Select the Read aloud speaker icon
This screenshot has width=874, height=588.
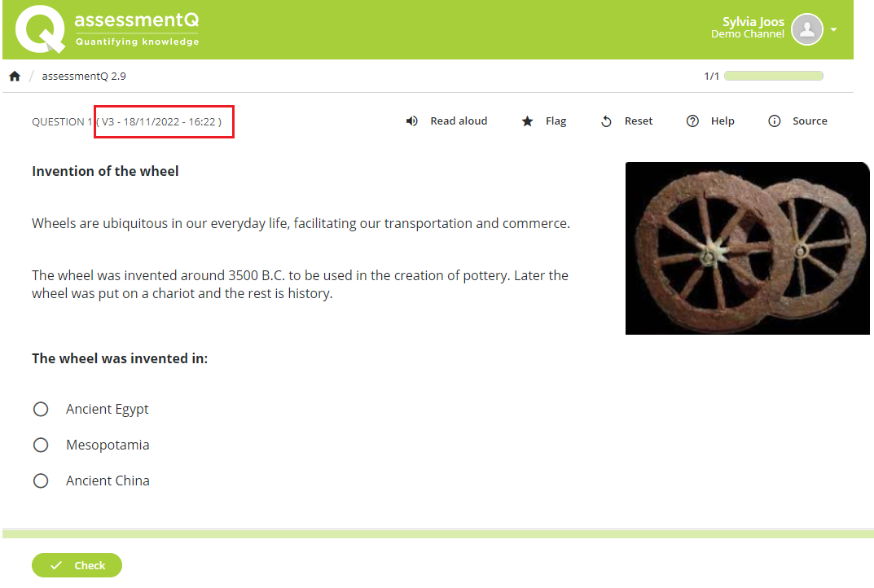click(x=411, y=121)
